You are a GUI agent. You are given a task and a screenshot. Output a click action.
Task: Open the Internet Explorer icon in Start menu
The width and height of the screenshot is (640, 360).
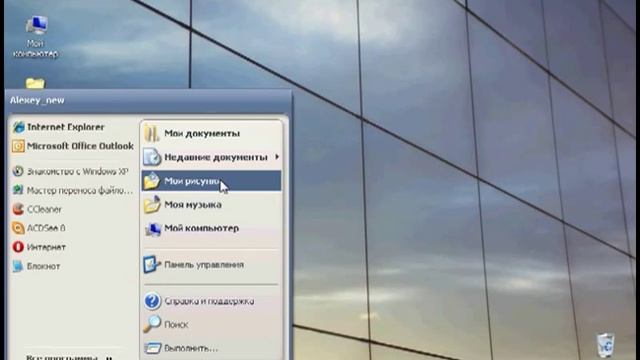18,127
